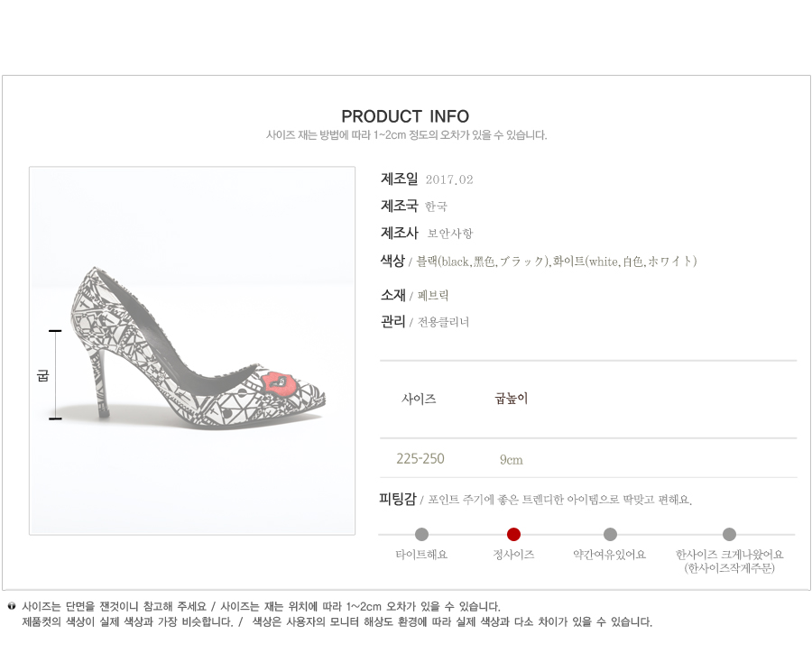Select the 약간여유있어요 fit dot

610,534
